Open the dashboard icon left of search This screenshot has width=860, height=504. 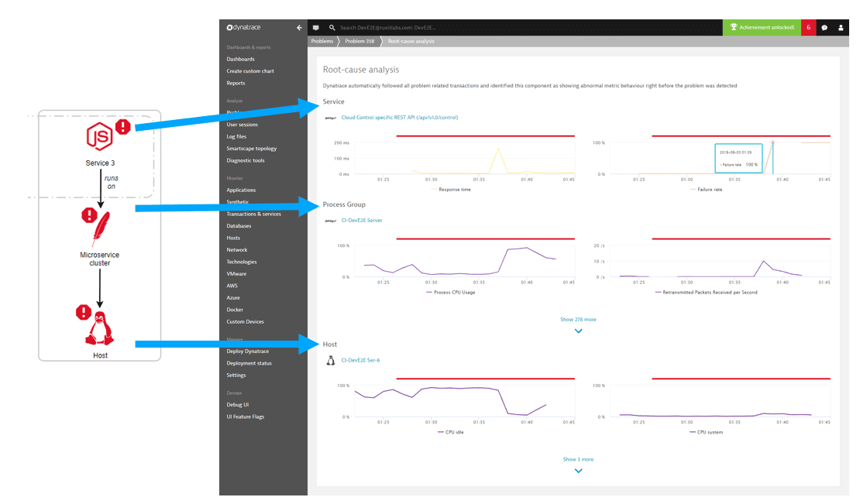point(316,27)
